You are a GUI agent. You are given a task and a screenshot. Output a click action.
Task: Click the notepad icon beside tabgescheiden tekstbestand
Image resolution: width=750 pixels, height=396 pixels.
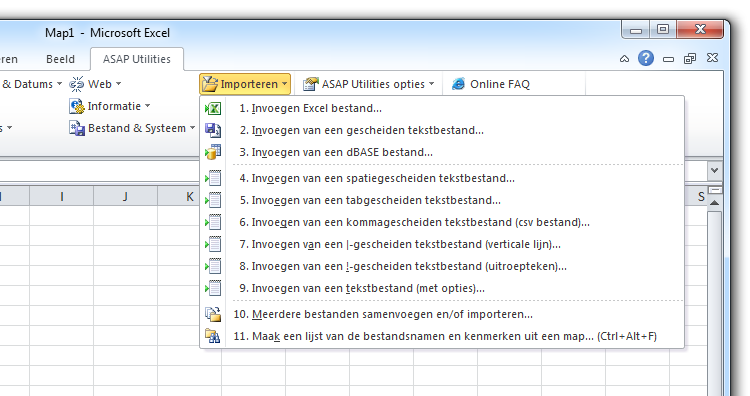(213, 200)
